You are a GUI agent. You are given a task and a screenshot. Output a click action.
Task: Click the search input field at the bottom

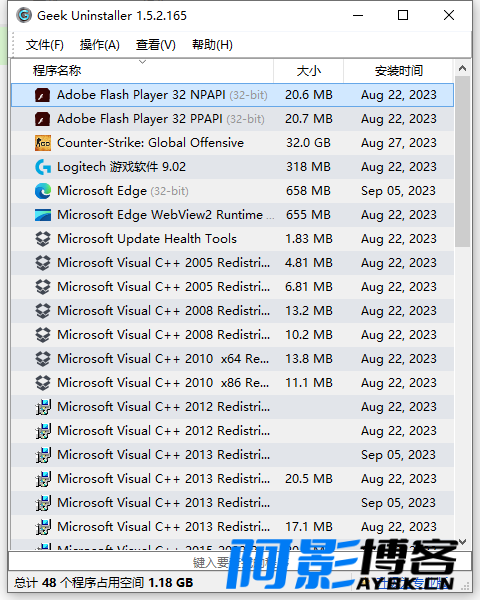(240, 562)
